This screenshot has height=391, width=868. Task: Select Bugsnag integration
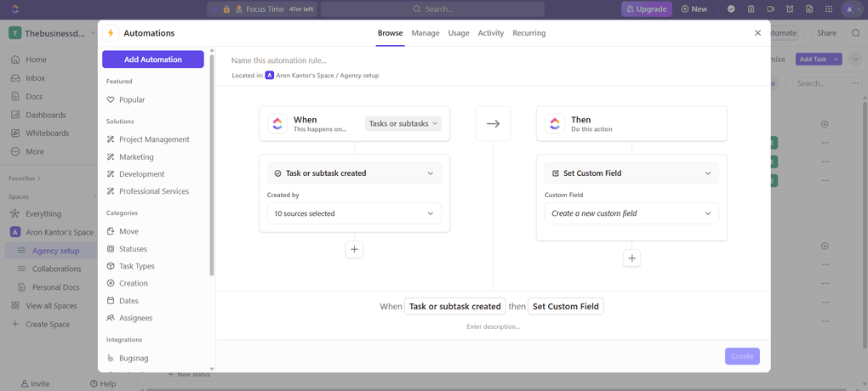tap(134, 359)
